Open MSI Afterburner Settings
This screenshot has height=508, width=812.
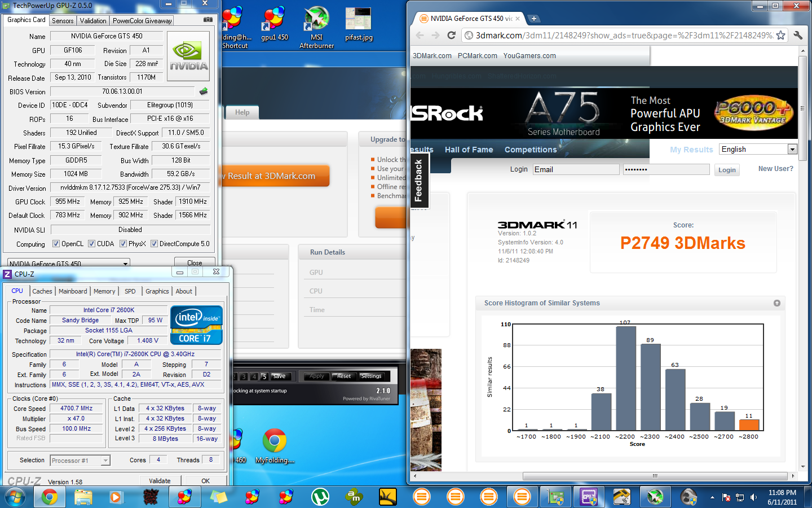point(370,376)
